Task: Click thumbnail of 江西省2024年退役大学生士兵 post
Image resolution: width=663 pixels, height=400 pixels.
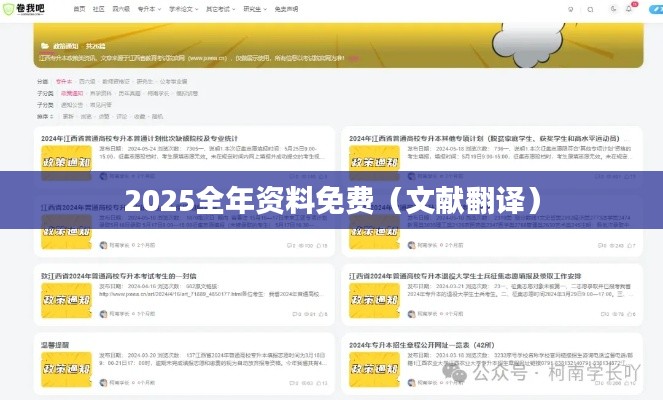Action: tap(375, 298)
